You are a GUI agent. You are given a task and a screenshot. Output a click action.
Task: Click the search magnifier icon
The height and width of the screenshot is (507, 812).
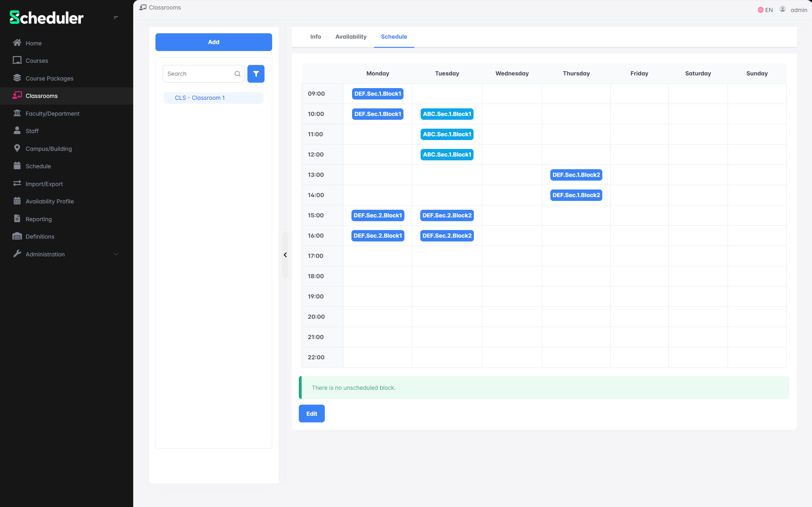238,74
